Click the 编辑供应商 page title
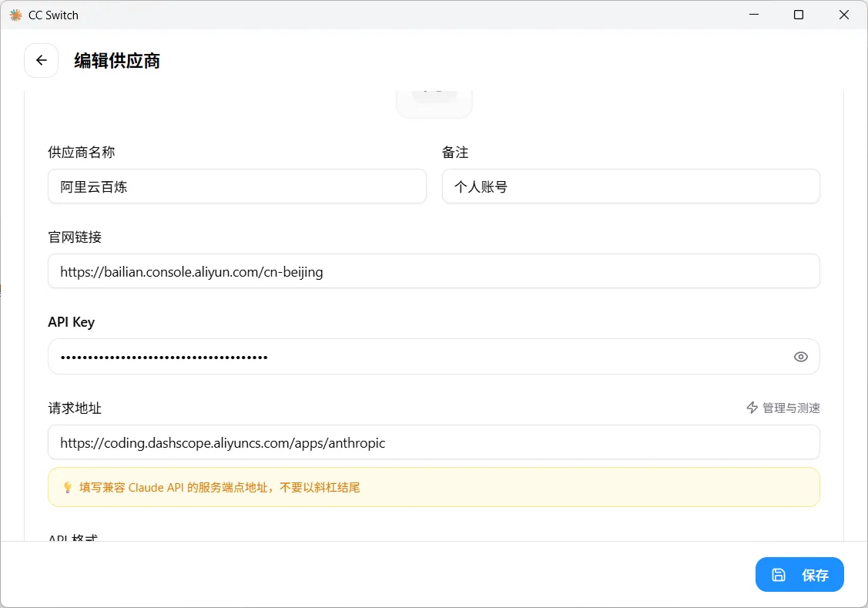 pos(117,61)
